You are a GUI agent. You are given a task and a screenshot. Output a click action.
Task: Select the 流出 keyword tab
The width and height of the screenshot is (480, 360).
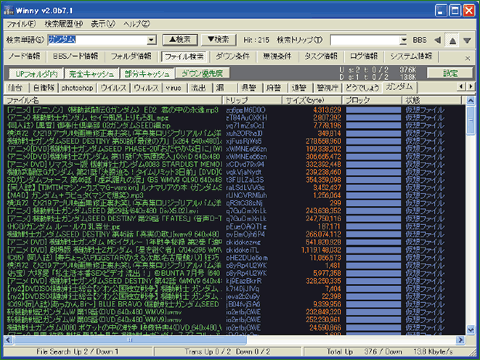(x=198, y=88)
